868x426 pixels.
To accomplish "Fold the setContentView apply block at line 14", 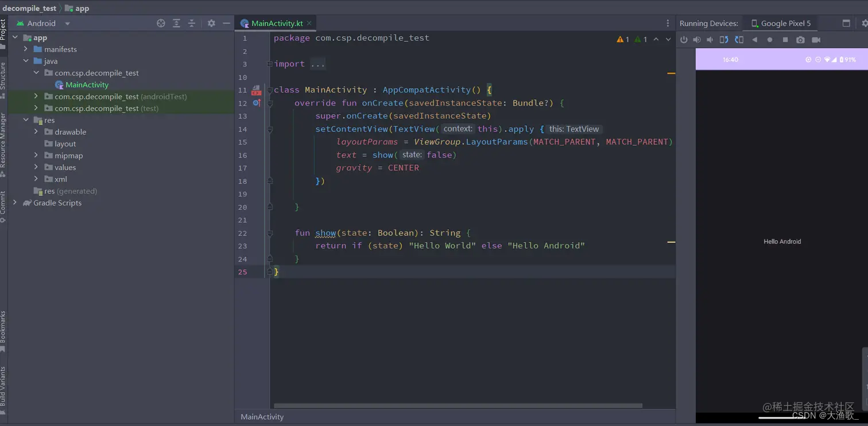I will click(270, 129).
